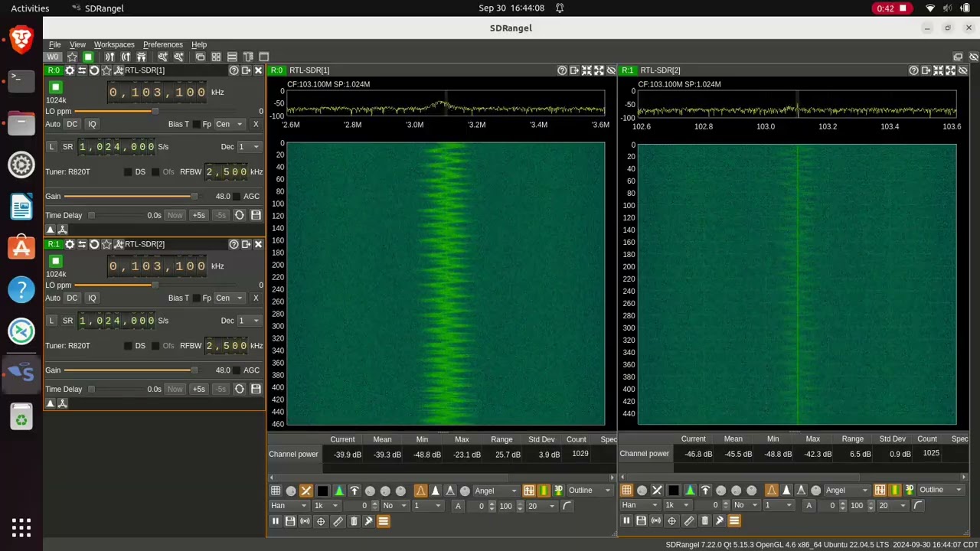The image size is (980, 551).
Task: Add a feature using the wrench-plus icon
Action: coord(162,57)
